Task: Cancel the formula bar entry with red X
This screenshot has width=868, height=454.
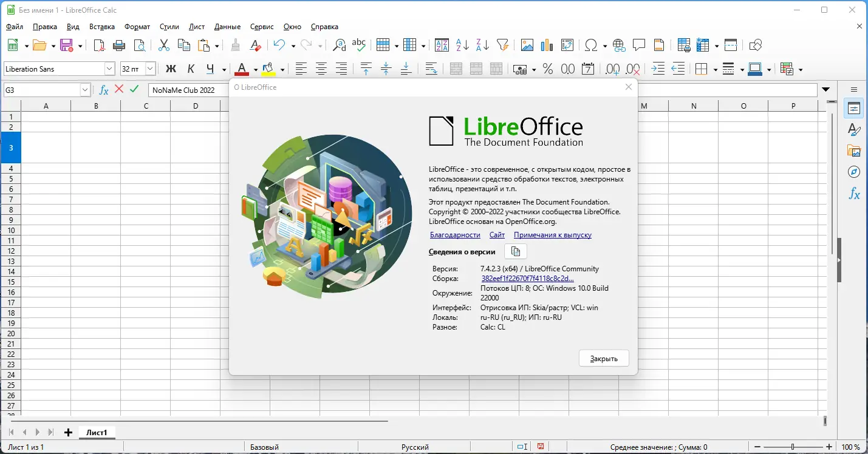Action: click(119, 89)
